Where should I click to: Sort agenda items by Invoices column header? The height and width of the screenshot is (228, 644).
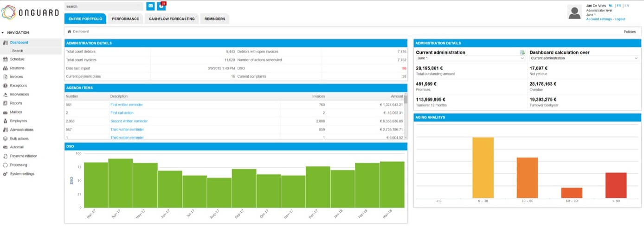318,96
